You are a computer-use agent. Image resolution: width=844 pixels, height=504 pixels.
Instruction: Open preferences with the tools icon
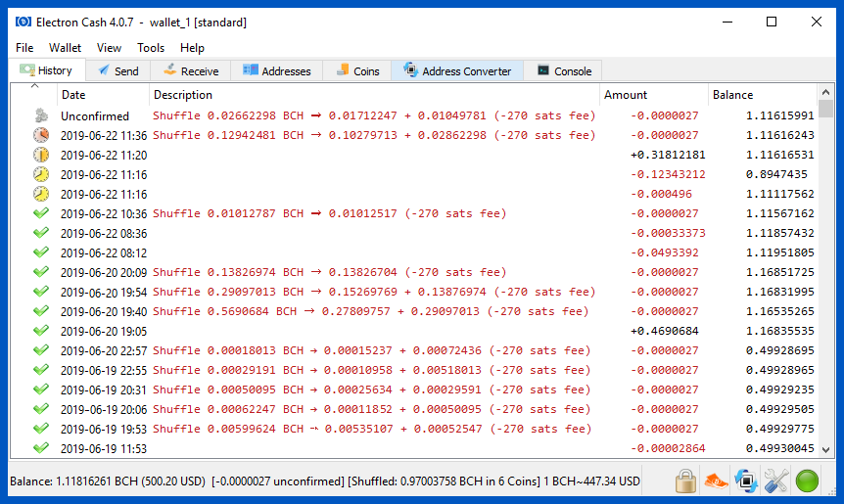(x=776, y=481)
